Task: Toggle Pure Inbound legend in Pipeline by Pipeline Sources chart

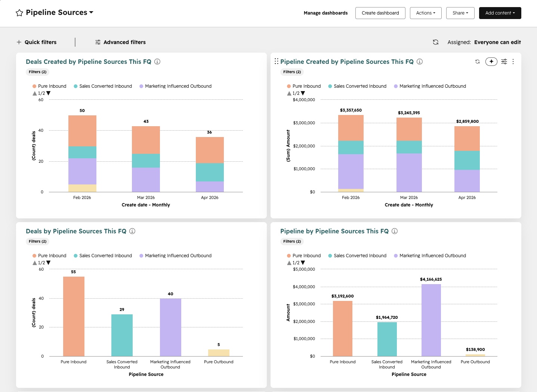Action: [x=304, y=256]
